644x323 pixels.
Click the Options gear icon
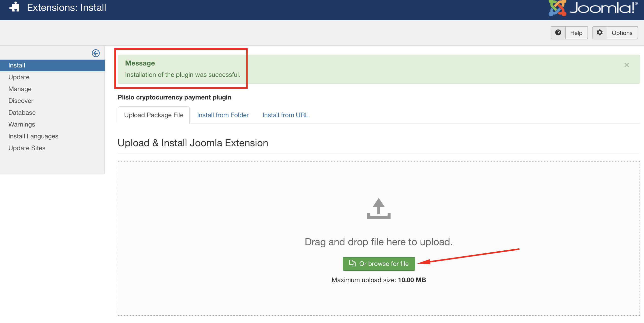tap(600, 33)
